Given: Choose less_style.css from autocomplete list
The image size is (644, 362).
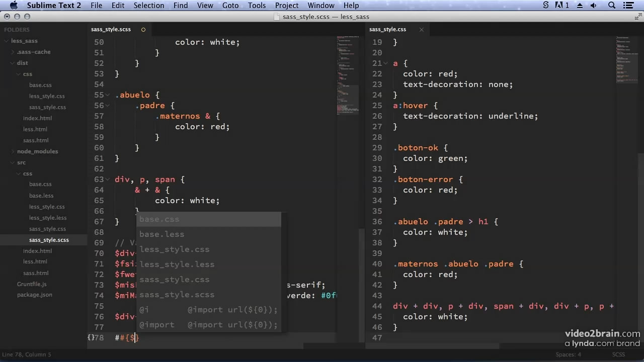Looking at the screenshot, I should pos(209,249).
